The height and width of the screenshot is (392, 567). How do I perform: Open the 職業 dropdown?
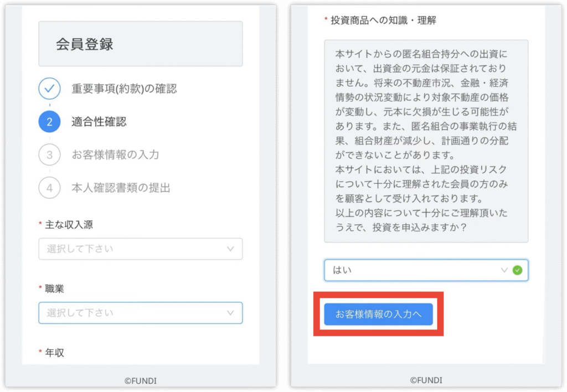141,313
